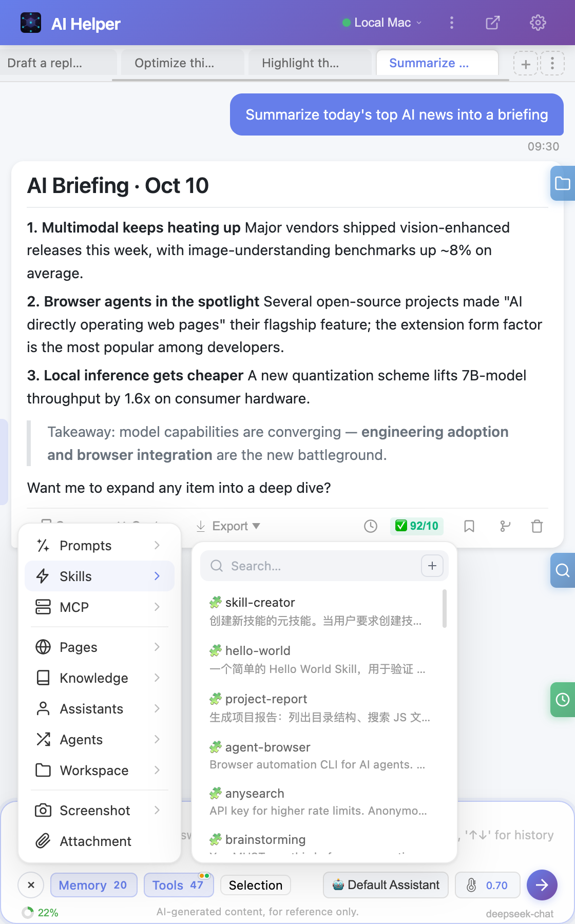The width and height of the screenshot is (575, 924).
Task: Switch to the Highlight th... tab
Action: click(310, 64)
